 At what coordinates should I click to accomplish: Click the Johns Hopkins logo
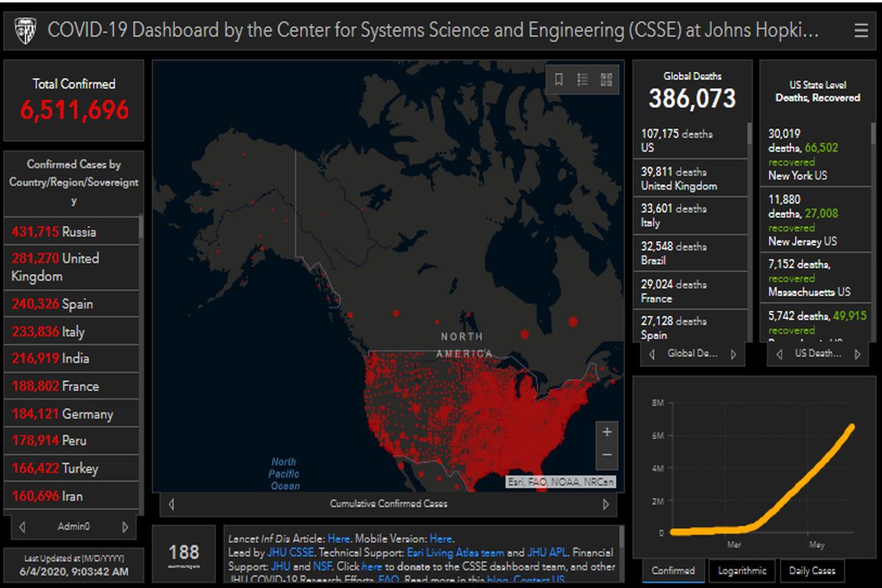pyautogui.click(x=26, y=30)
